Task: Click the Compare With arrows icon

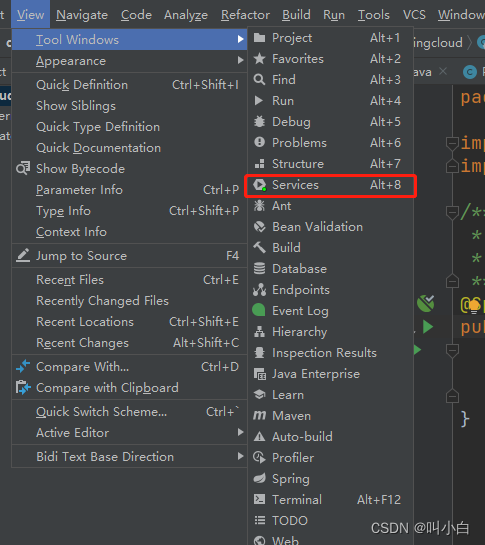Action: pos(23,367)
